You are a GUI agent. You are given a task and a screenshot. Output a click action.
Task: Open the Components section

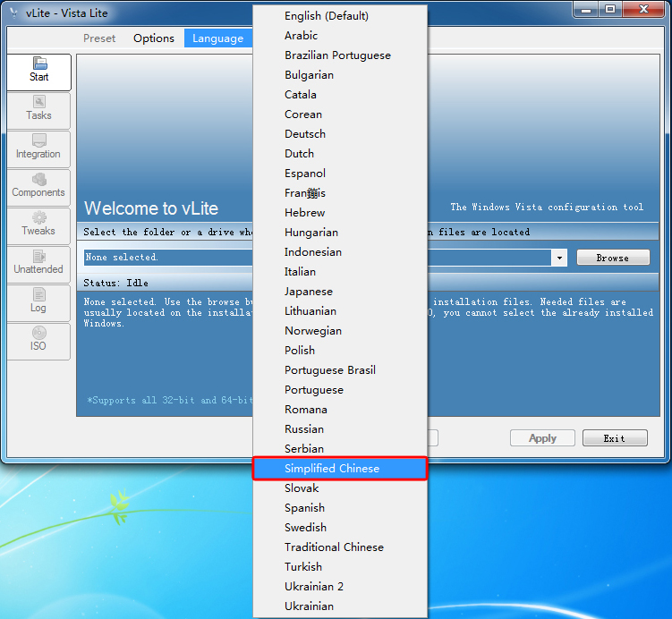click(x=38, y=187)
